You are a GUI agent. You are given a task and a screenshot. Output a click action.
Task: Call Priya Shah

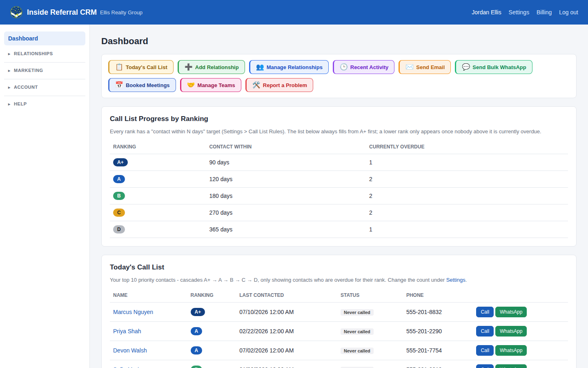(485, 331)
